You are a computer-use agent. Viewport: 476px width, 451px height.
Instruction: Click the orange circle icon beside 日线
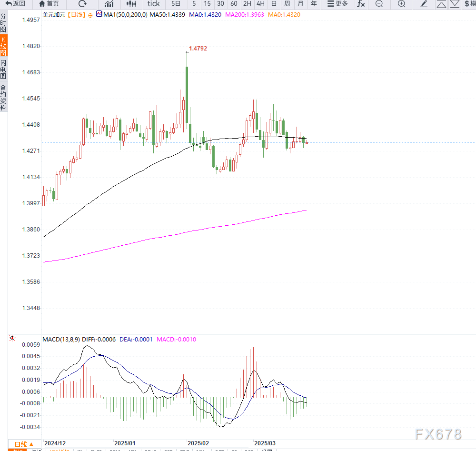tap(90, 15)
